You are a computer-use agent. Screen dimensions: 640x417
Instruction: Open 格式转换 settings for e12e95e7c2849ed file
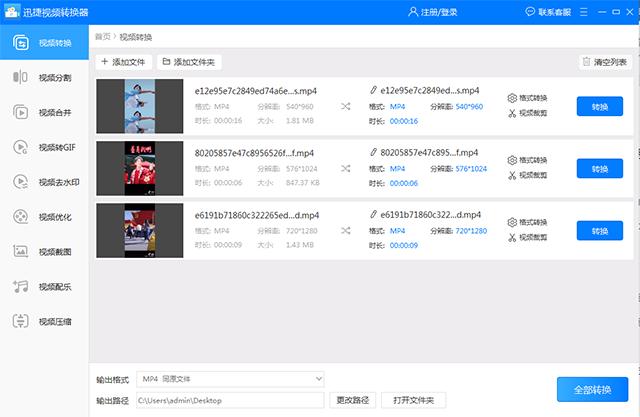click(x=527, y=98)
